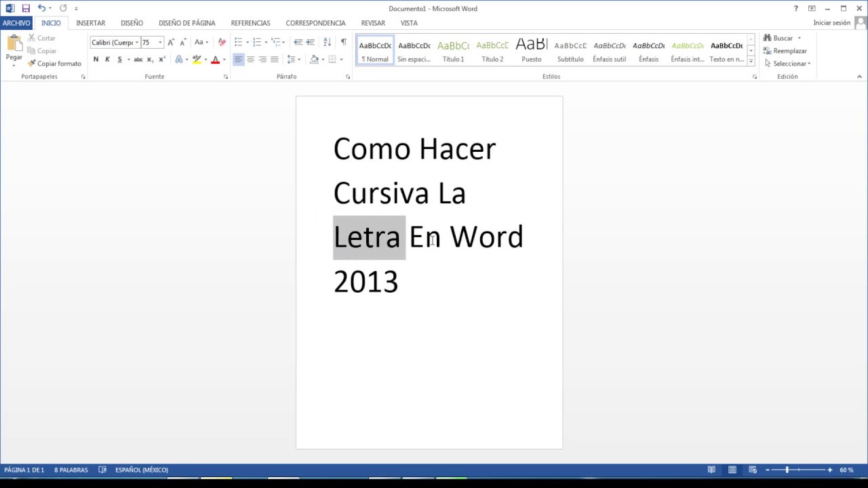This screenshot has width=868, height=488.
Task: Apply the Subtítulo style
Action: click(x=570, y=51)
